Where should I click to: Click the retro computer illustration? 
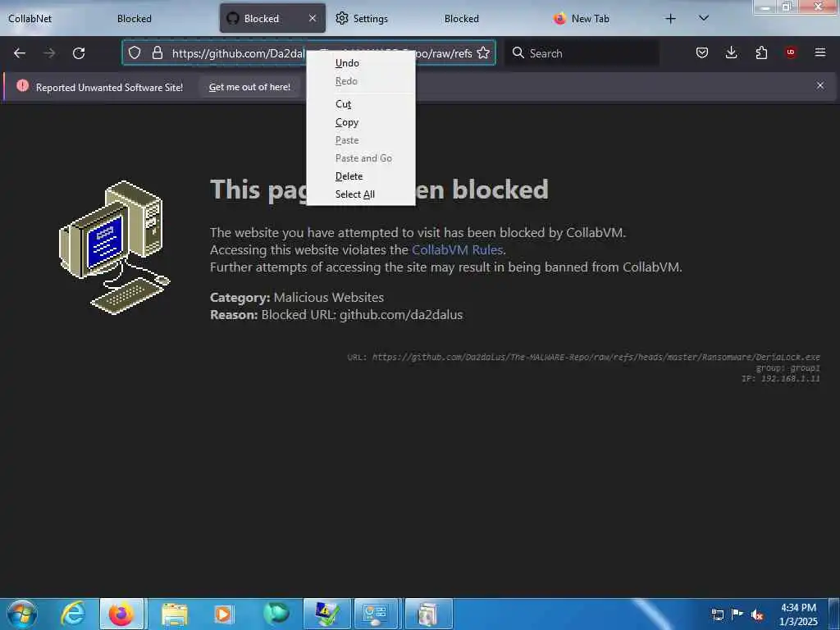click(x=114, y=248)
